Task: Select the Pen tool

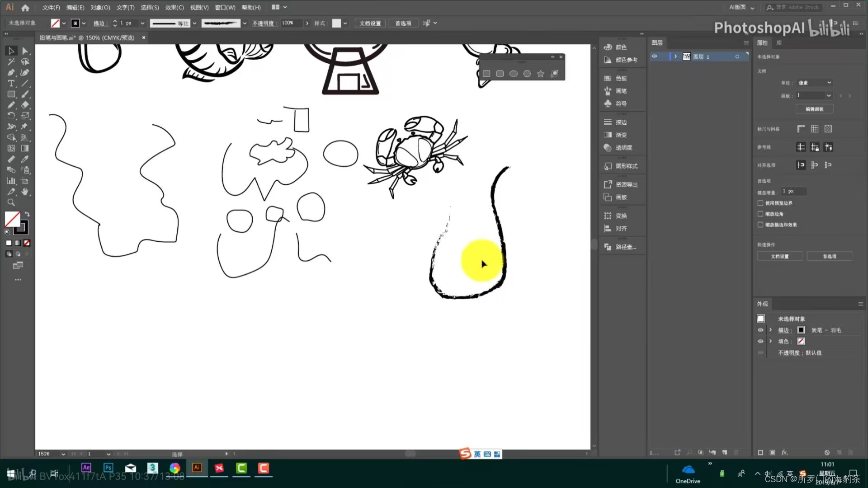Action: [x=11, y=73]
